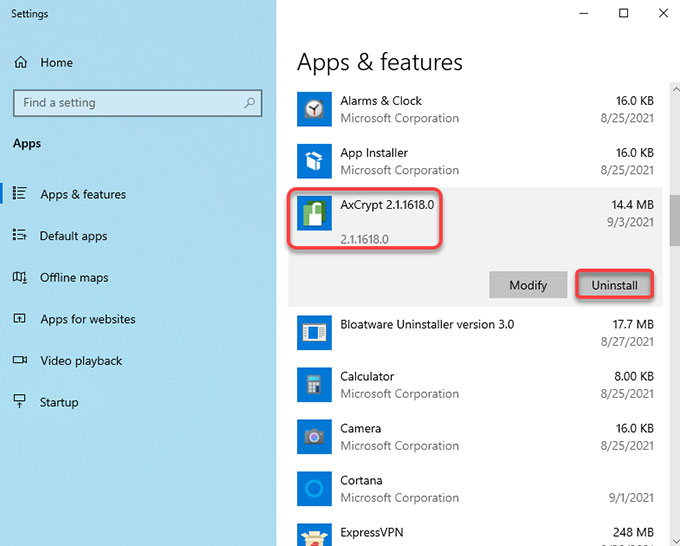Click the 9/3/2021 install date
Screen dimensions: 680x546
[x=630, y=222]
